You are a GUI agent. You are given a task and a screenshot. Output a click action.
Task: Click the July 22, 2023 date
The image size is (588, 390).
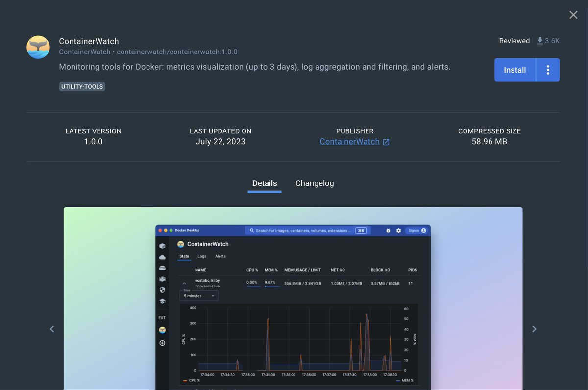point(220,142)
